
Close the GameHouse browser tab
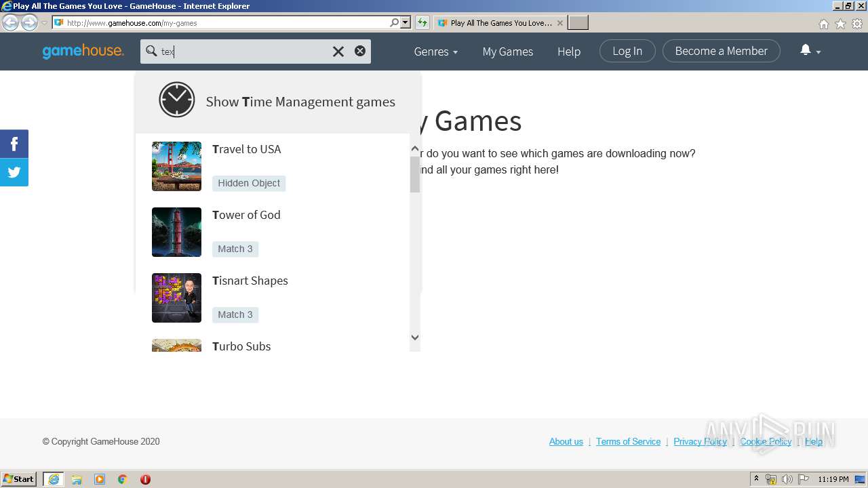pyautogui.click(x=559, y=23)
